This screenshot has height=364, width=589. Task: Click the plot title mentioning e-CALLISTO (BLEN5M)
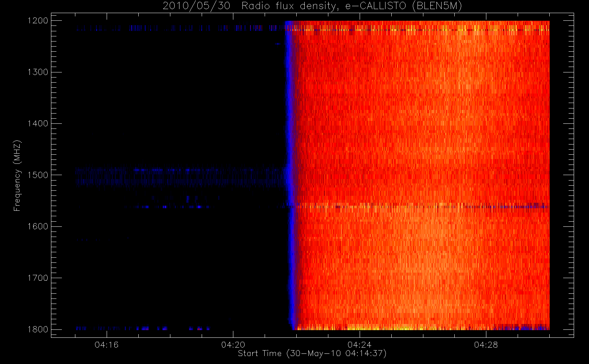pyautogui.click(x=312, y=6)
